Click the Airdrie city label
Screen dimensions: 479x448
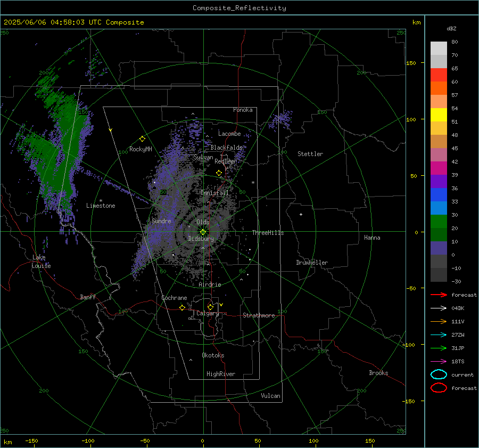210,284
